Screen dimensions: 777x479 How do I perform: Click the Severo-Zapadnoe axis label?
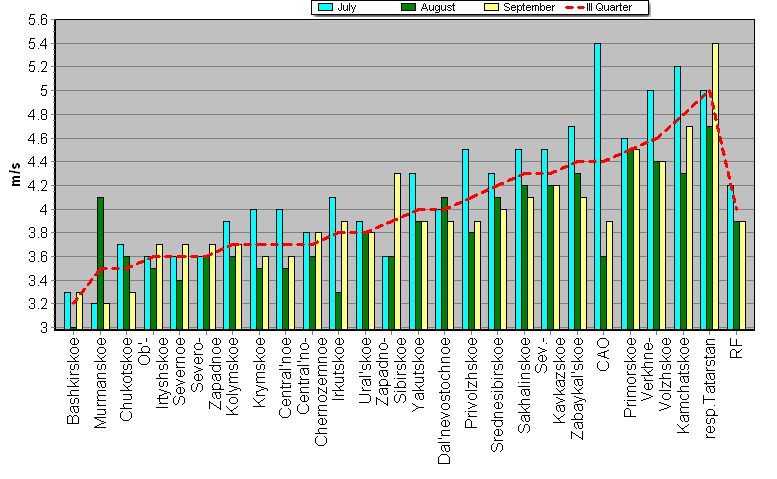[x=206, y=373]
